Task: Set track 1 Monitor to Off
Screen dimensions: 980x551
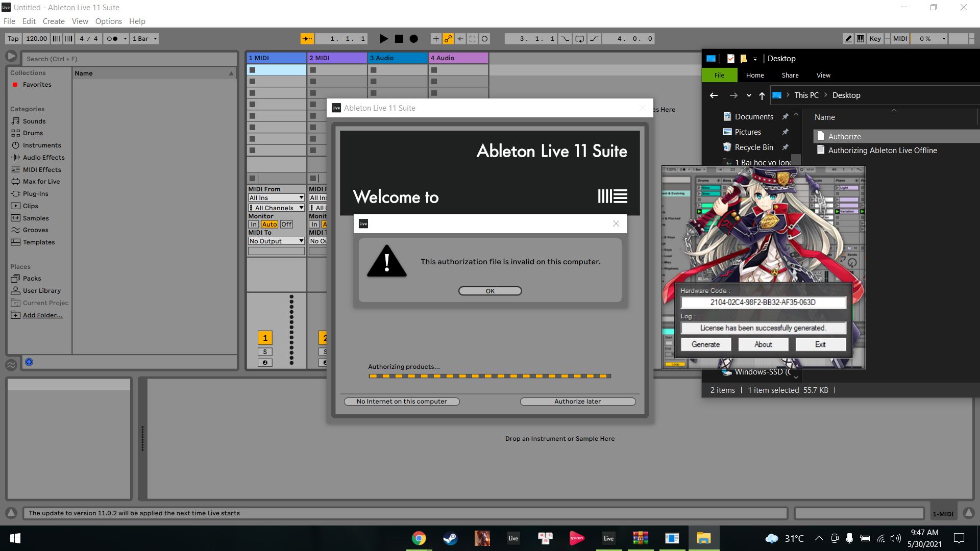Action: click(286, 224)
